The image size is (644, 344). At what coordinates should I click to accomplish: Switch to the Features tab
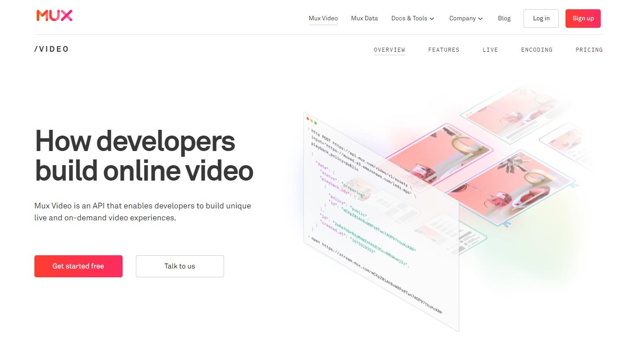coord(443,50)
